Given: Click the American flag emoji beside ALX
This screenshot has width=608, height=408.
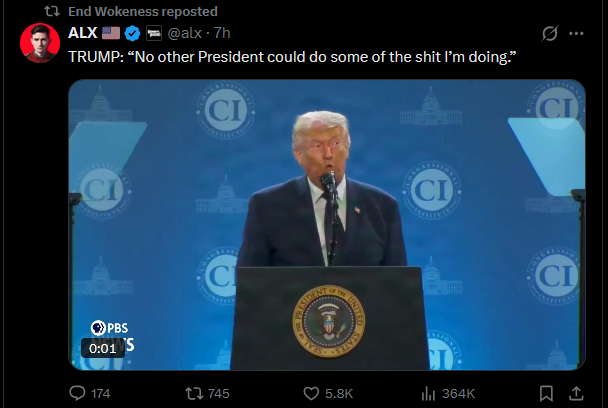Looking at the screenshot, I should coord(111,33).
